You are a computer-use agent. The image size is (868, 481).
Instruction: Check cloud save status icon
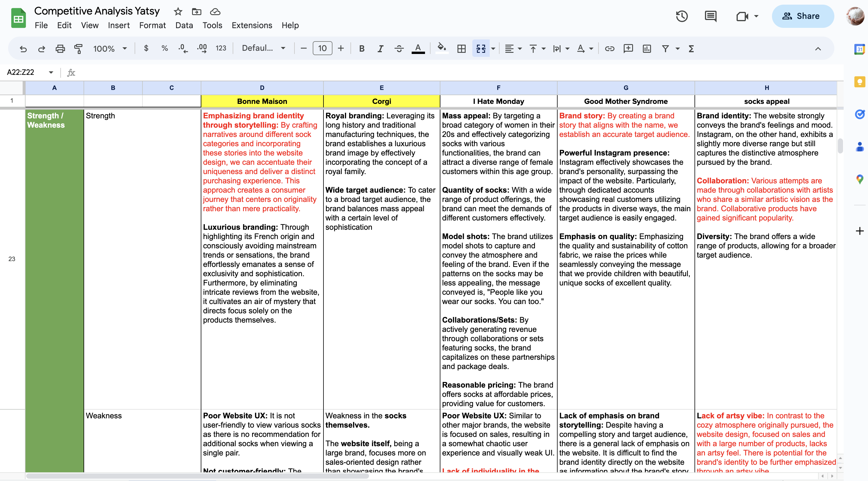[215, 12]
